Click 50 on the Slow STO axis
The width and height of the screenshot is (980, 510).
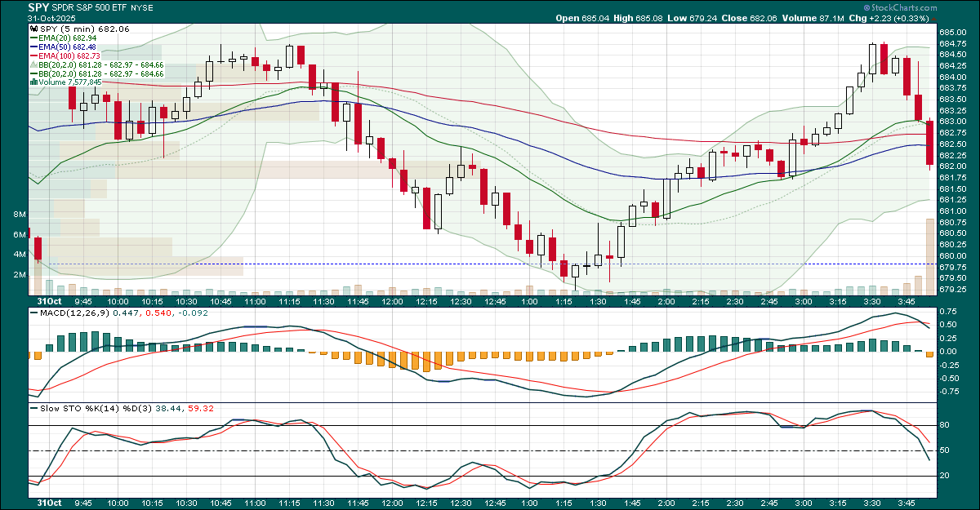click(x=945, y=450)
